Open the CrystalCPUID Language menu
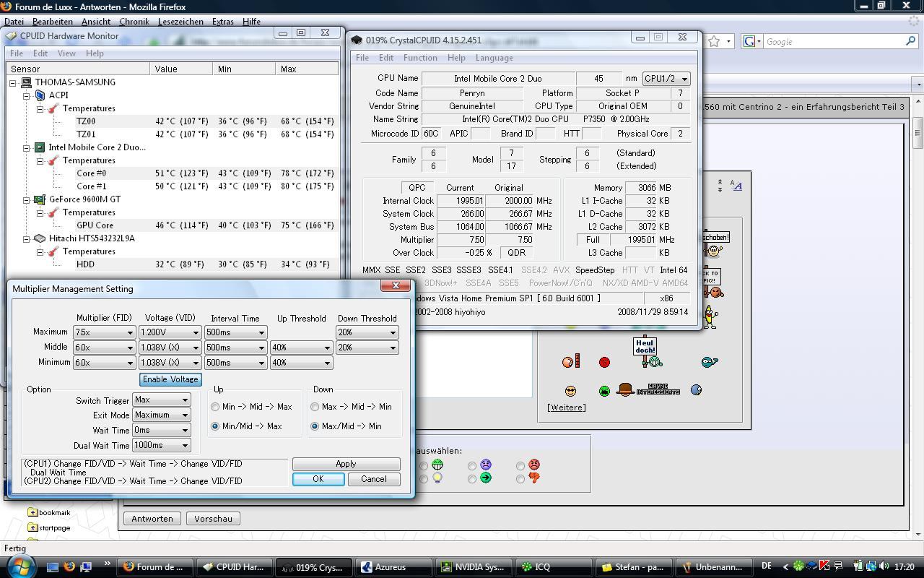The height and width of the screenshot is (578, 924). (x=494, y=58)
